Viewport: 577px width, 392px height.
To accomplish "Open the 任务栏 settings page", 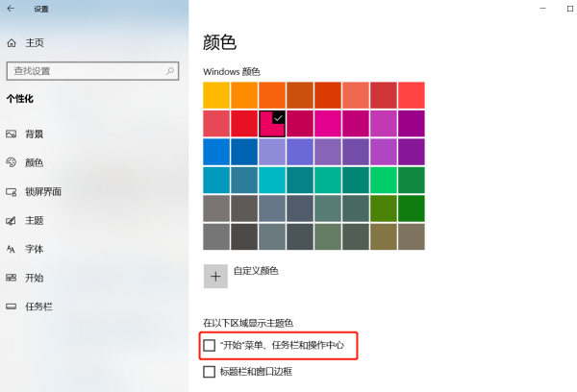I will coord(38,307).
